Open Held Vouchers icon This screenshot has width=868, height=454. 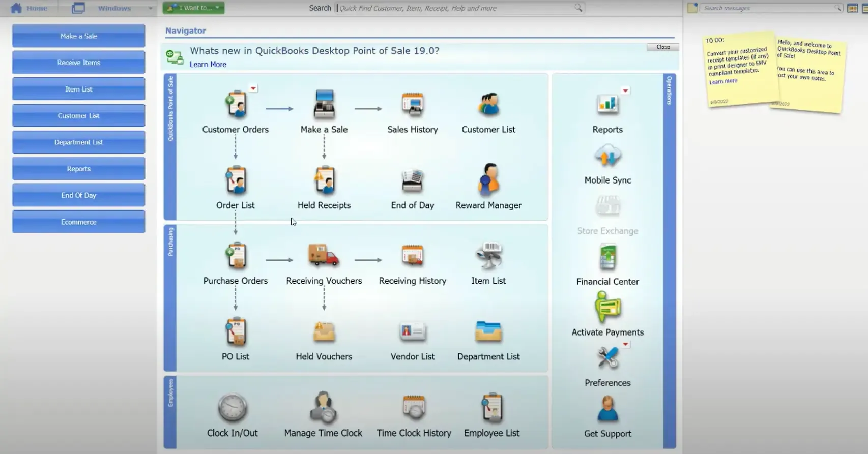point(324,331)
